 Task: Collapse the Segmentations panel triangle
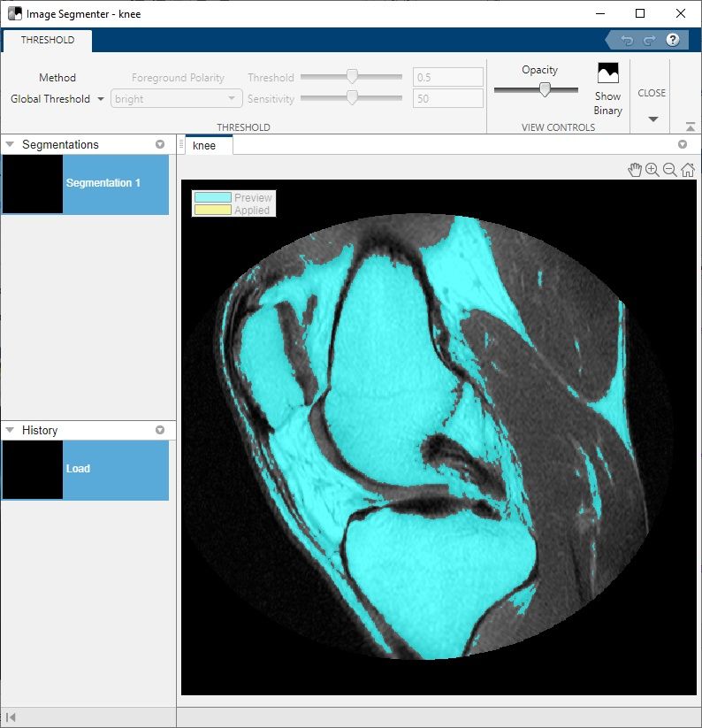pyautogui.click(x=10, y=144)
